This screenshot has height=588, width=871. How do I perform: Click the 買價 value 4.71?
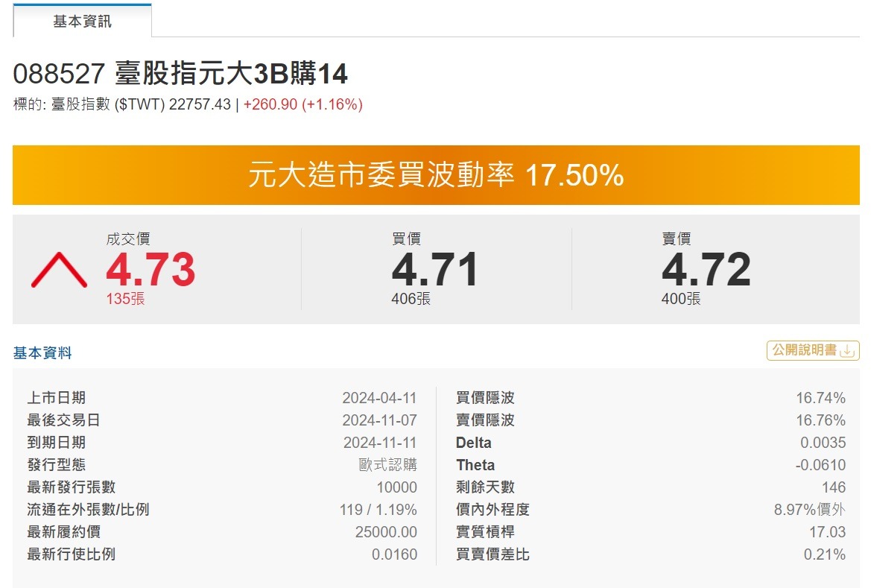tap(434, 269)
